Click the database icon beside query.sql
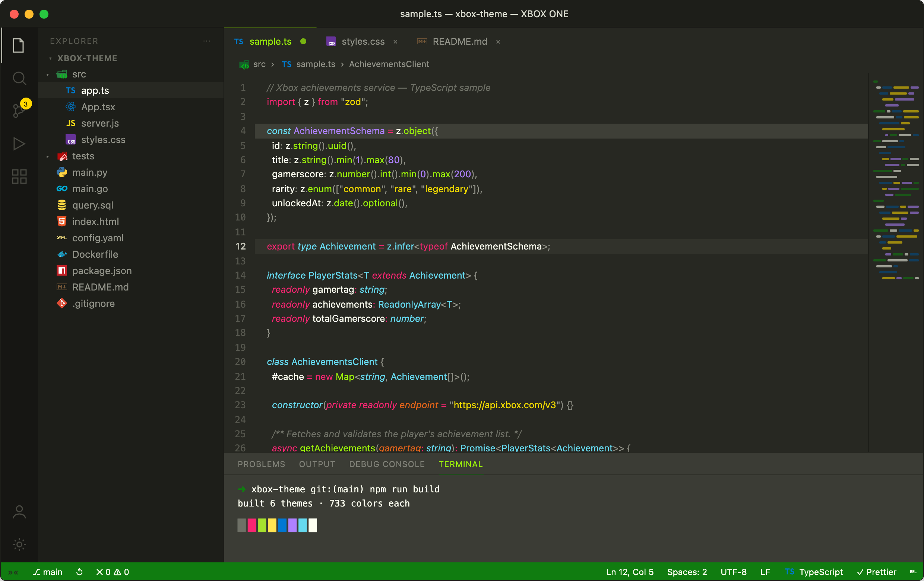 point(62,205)
